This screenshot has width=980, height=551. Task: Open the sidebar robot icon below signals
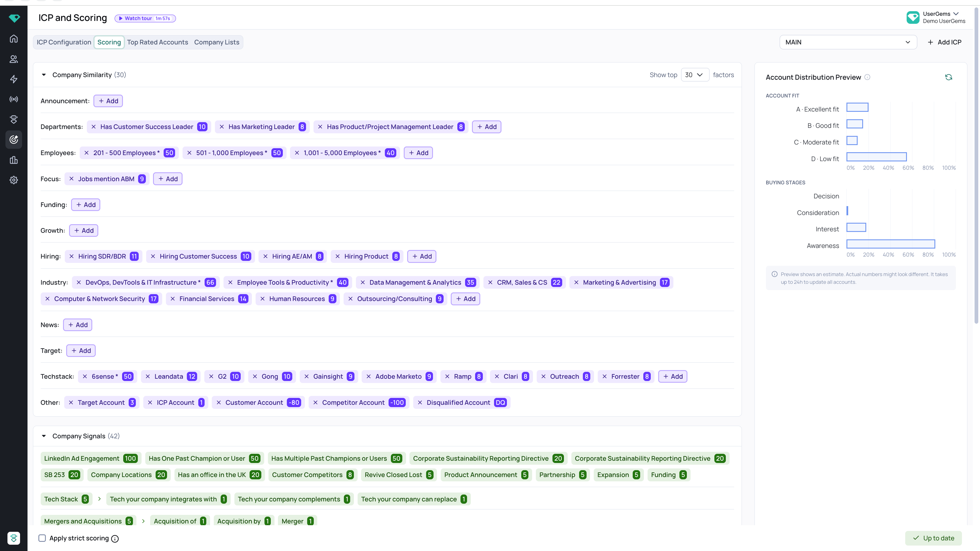coord(14,120)
